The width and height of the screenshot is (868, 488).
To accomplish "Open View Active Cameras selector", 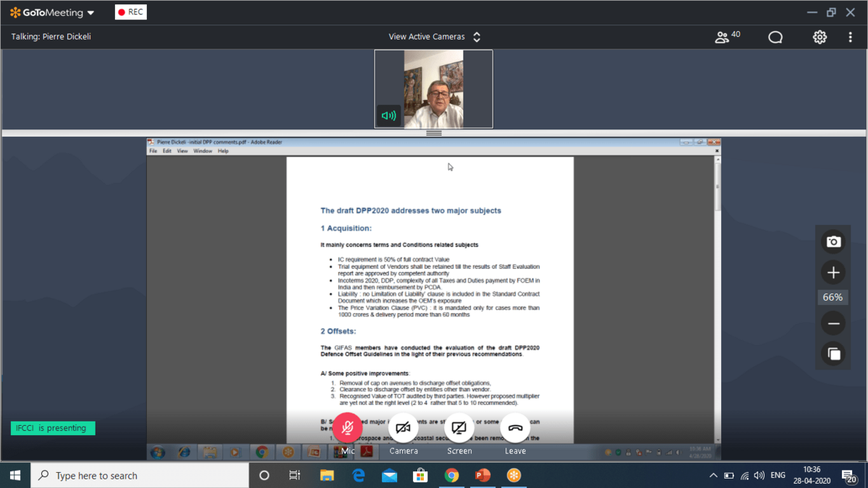I will point(434,37).
